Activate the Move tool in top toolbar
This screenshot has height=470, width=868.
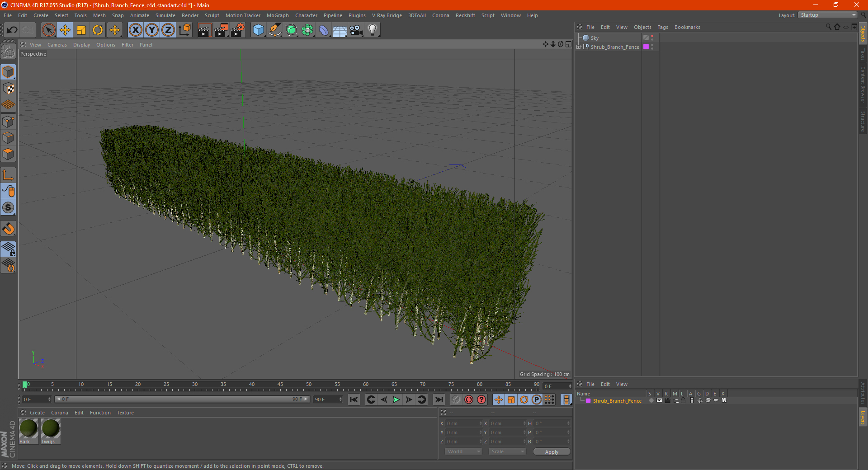[65, 30]
